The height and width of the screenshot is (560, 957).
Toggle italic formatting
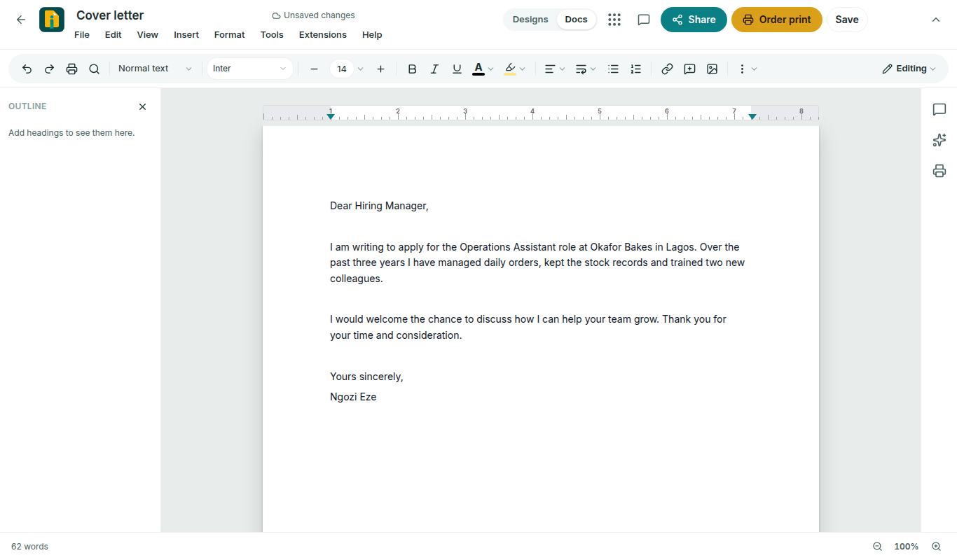pyautogui.click(x=434, y=69)
